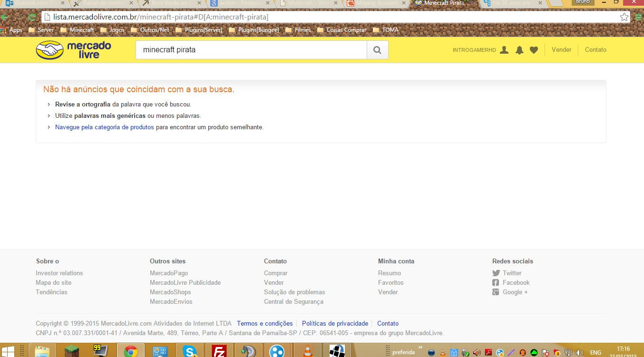Open MercadoEnvios footer link

point(171,301)
